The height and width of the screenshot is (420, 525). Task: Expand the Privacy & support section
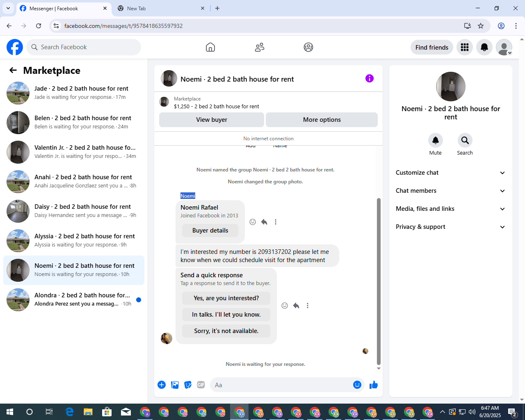451,227
